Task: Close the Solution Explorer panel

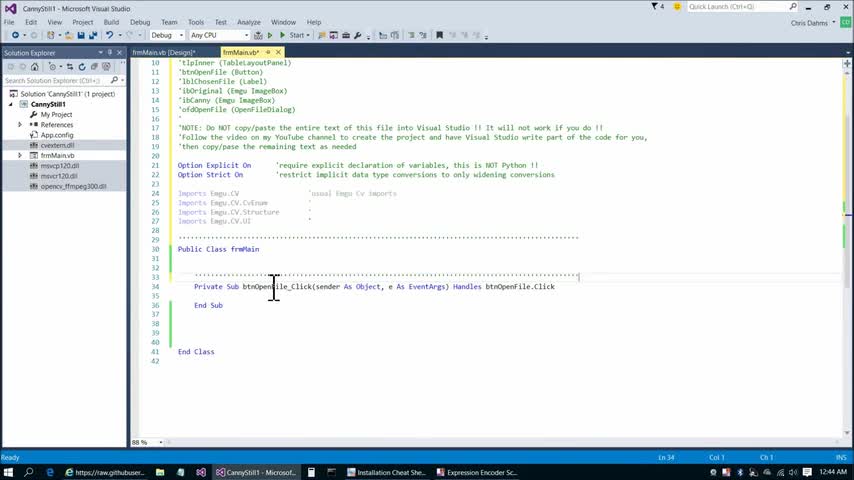Action: (119, 53)
